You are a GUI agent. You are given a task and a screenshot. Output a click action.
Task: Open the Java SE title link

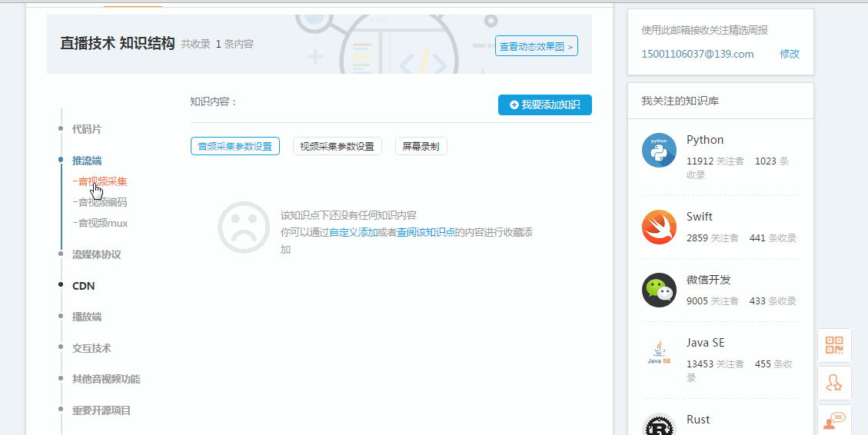click(x=705, y=343)
